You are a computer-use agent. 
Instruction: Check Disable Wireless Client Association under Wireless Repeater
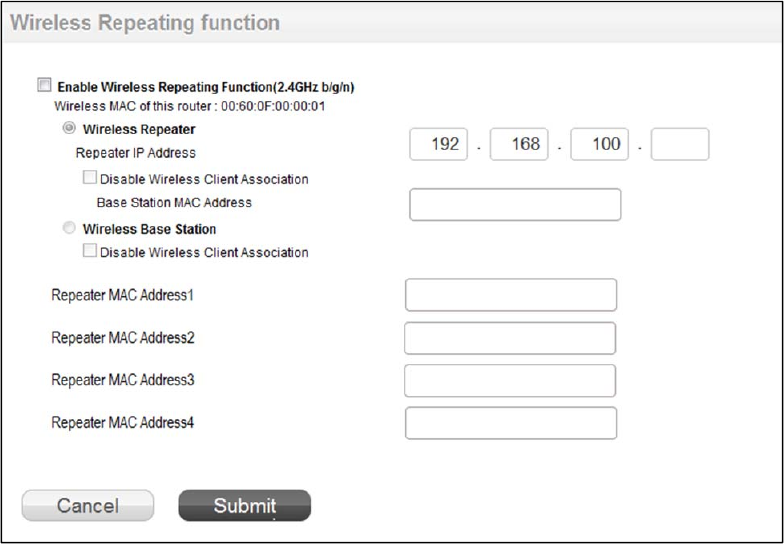90,179
